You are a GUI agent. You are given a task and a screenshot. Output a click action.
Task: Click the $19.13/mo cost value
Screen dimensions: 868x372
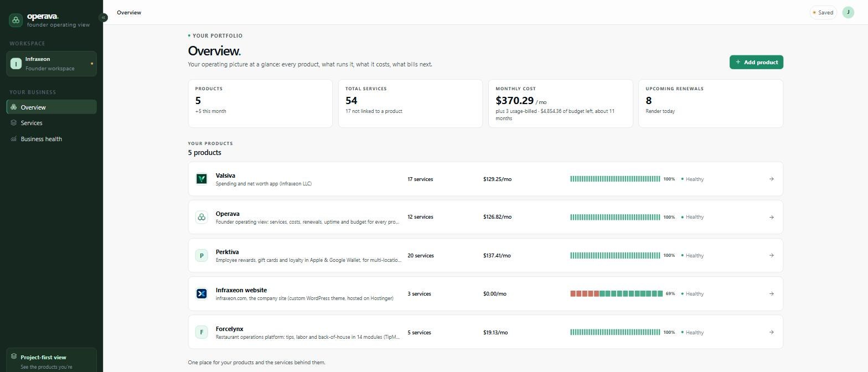(495, 332)
